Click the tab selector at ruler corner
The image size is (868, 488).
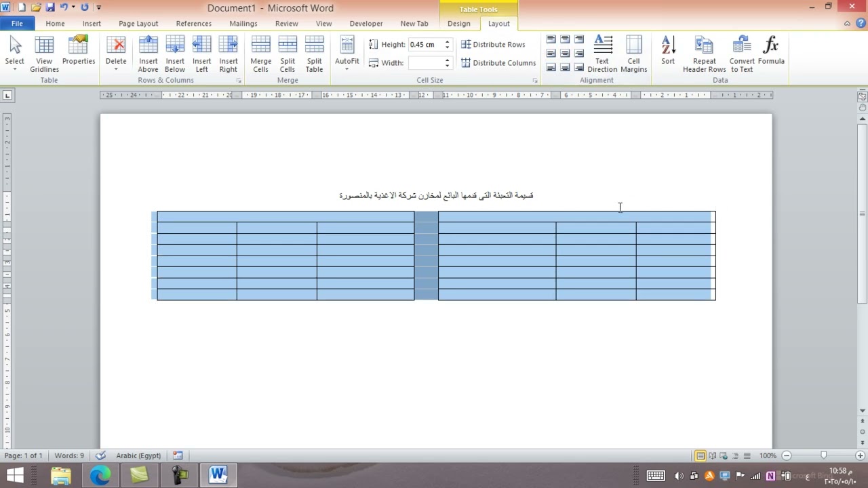tap(7, 96)
